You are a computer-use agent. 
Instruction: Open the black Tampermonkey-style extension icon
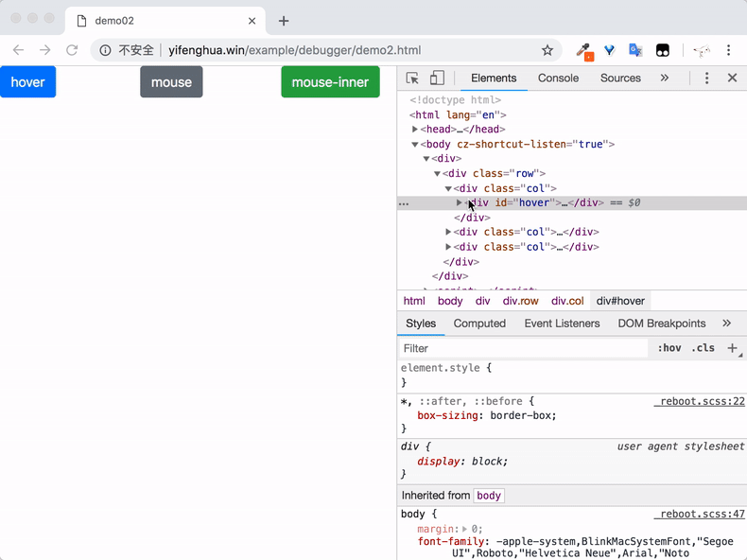click(663, 50)
